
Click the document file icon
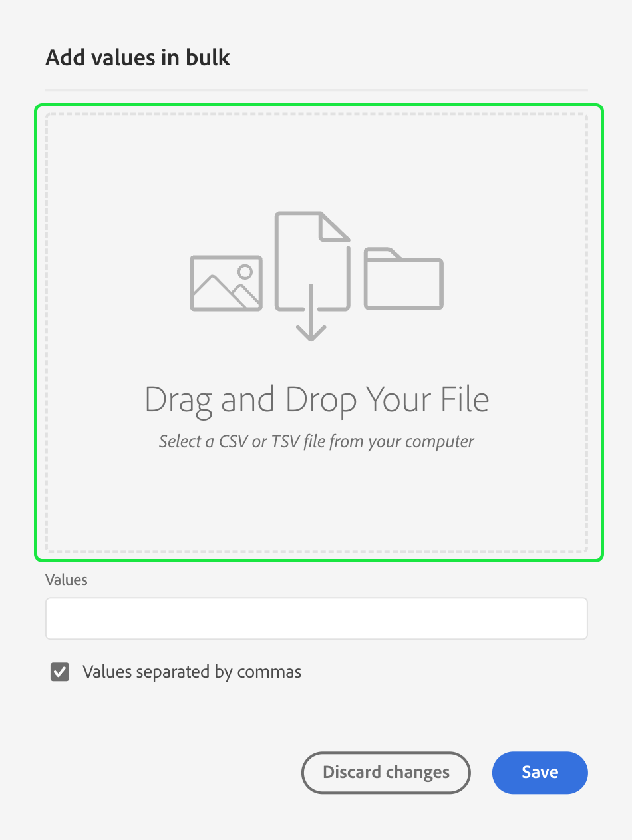click(x=313, y=261)
